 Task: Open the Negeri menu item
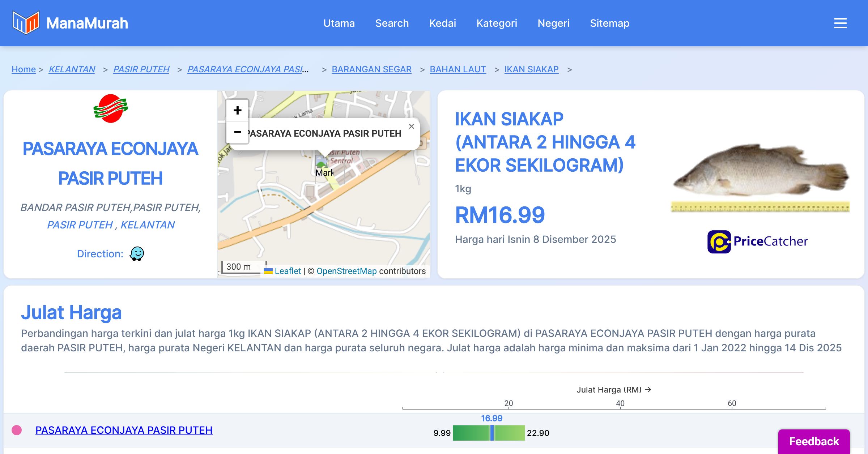[553, 23]
